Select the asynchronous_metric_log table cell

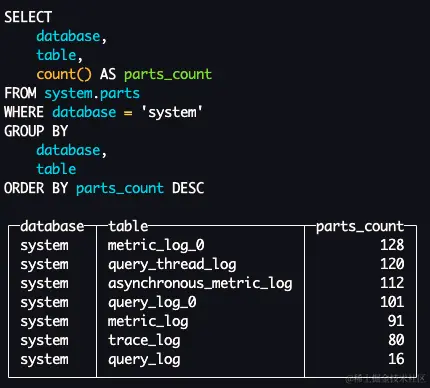tap(200, 284)
